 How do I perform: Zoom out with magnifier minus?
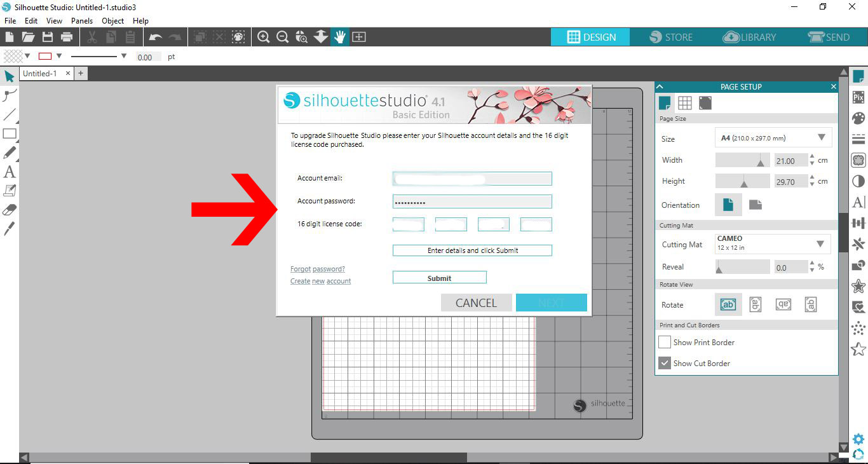[283, 37]
